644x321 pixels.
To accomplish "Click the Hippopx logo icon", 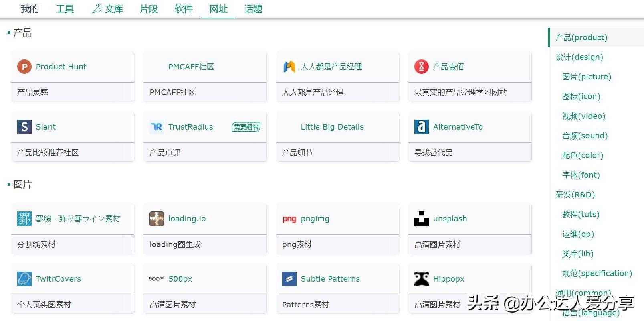I will [x=421, y=279].
